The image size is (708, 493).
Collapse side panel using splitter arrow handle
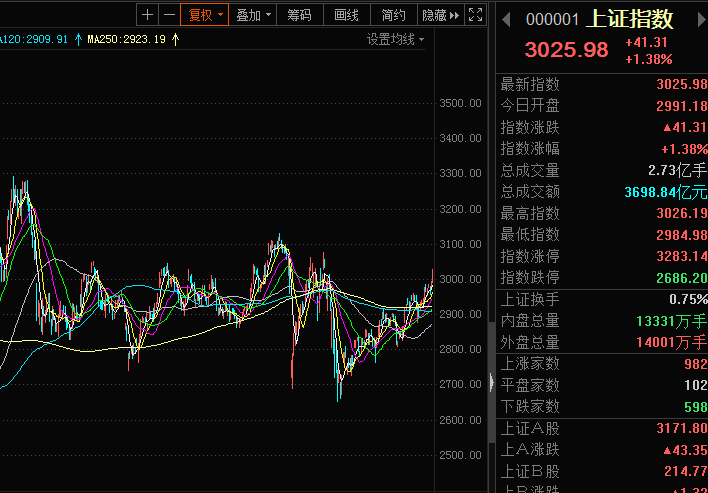[490, 381]
